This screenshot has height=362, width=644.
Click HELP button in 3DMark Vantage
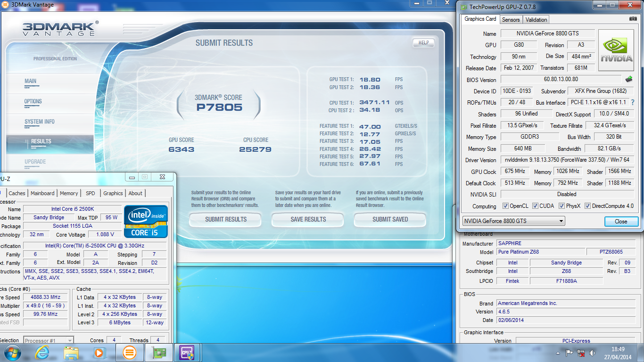[x=423, y=42]
